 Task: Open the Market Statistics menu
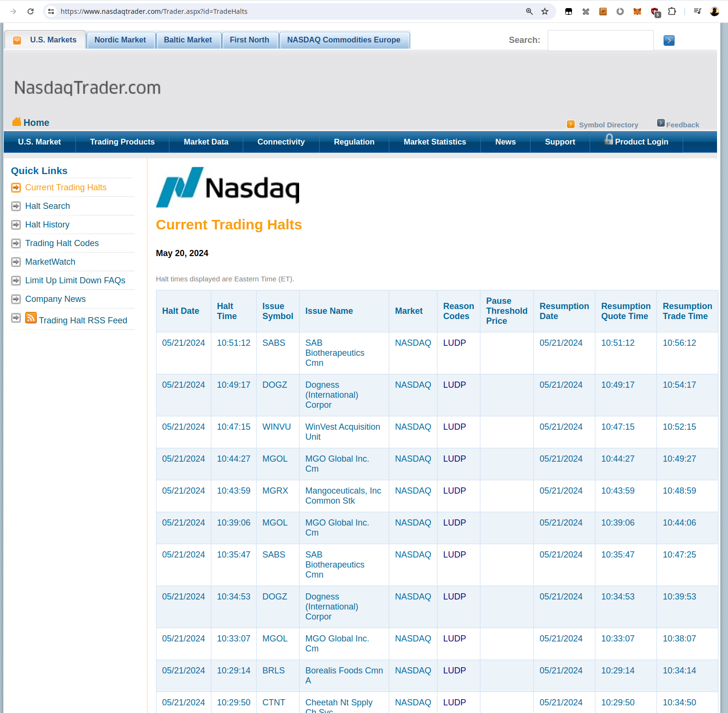click(x=435, y=142)
